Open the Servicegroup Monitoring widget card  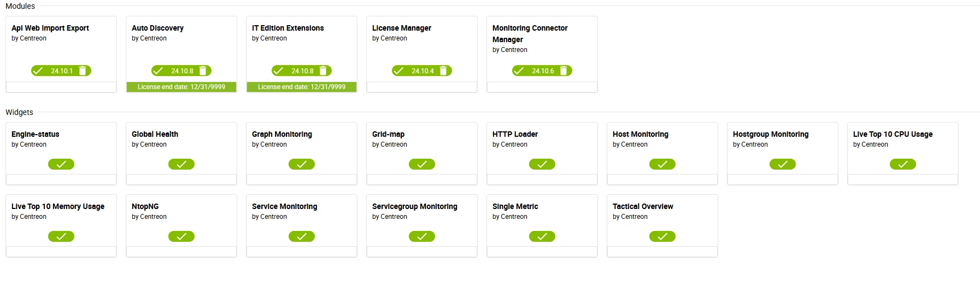coord(422,220)
